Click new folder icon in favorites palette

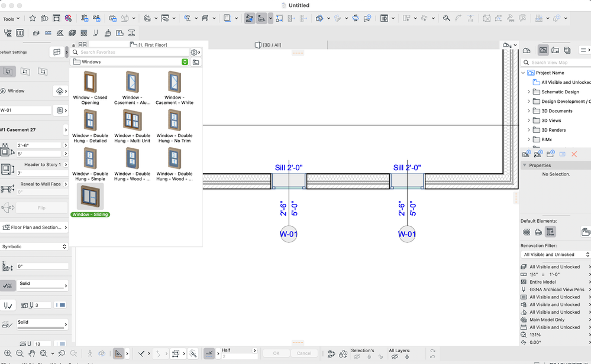coord(196,62)
